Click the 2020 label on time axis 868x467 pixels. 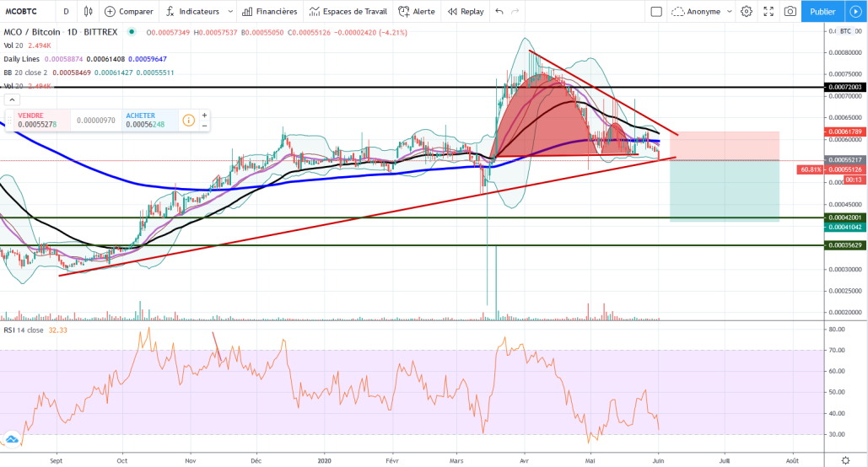coord(325,460)
